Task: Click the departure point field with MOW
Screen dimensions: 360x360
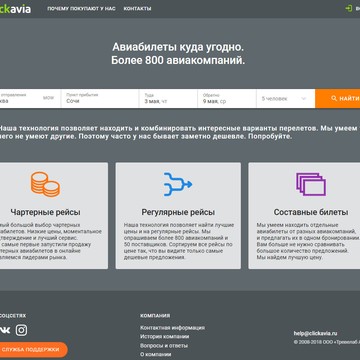Action: click(x=30, y=98)
